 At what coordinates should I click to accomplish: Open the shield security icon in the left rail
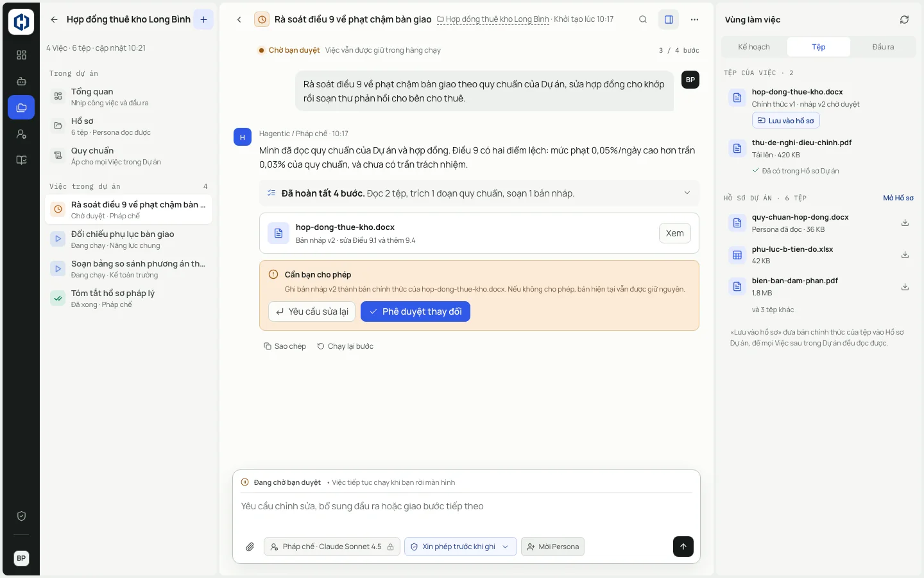(x=21, y=516)
